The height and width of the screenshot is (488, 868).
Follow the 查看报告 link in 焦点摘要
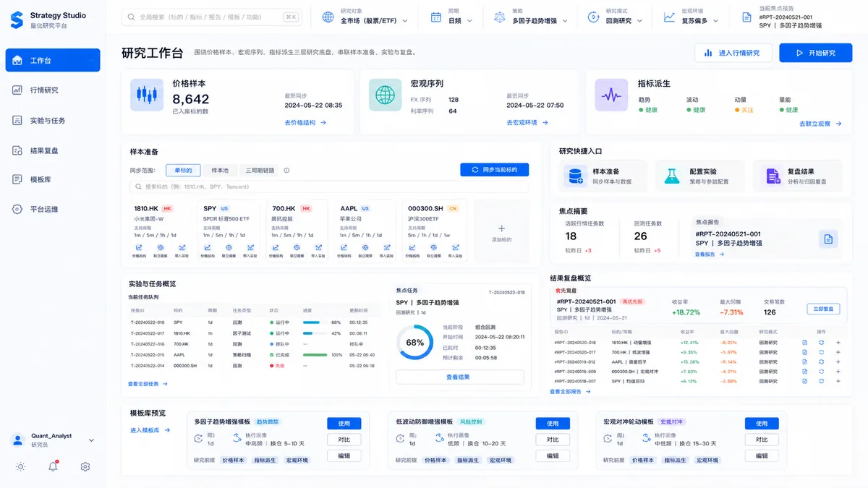click(x=708, y=254)
